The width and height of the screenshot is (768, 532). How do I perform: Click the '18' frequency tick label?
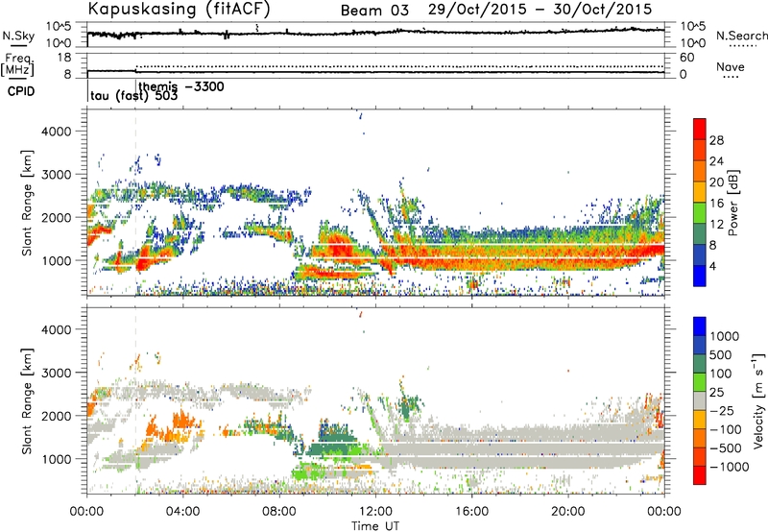pyautogui.click(x=64, y=58)
